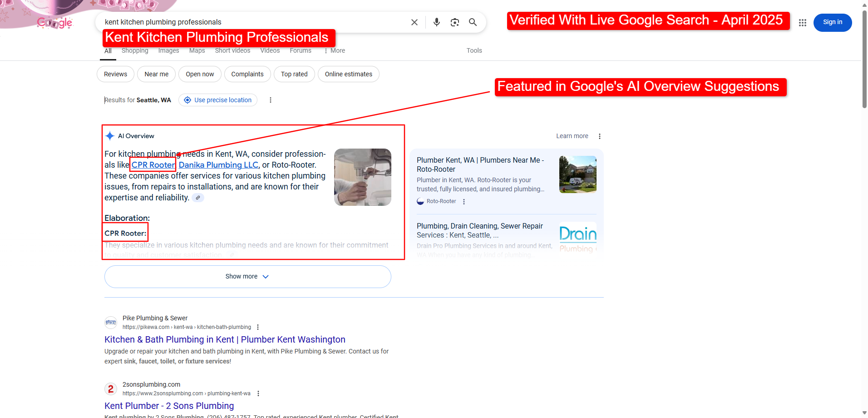Apply the Complaints filter chip
868x418 pixels.
point(247,74)
